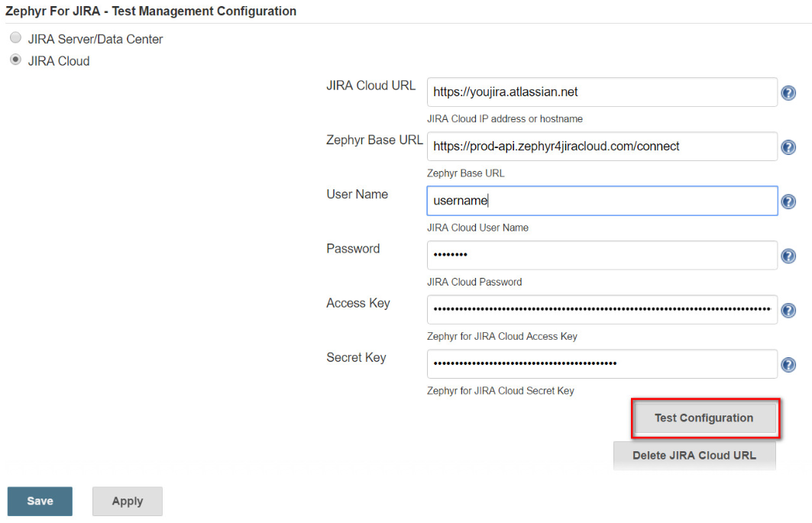Viewport: 812px width, 523px height.
Task: Select JIRA Server/Data Center radio option
Action: click(15, 37)
